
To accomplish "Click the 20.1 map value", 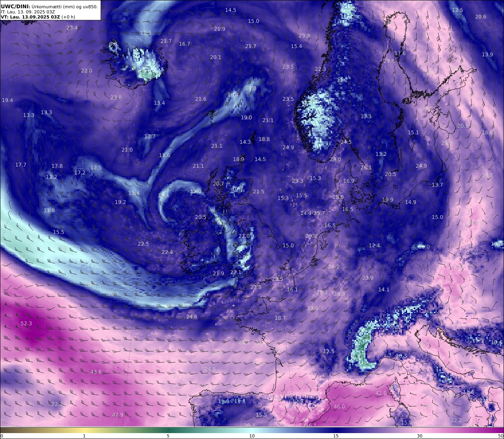I will coord(216,57).
